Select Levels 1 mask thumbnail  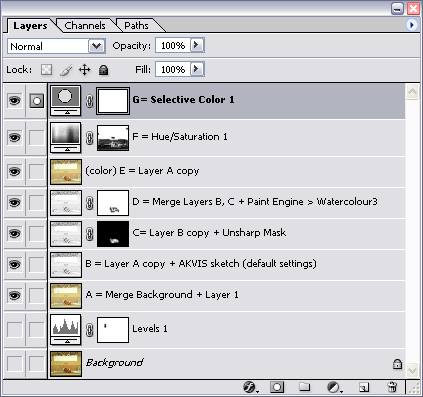pos(113,330)
